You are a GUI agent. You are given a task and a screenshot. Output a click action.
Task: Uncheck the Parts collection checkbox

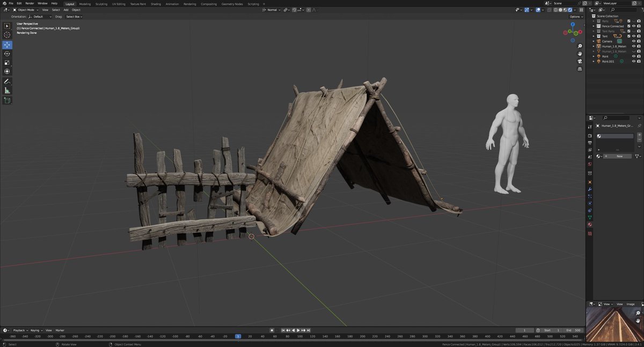click(629, 21)
